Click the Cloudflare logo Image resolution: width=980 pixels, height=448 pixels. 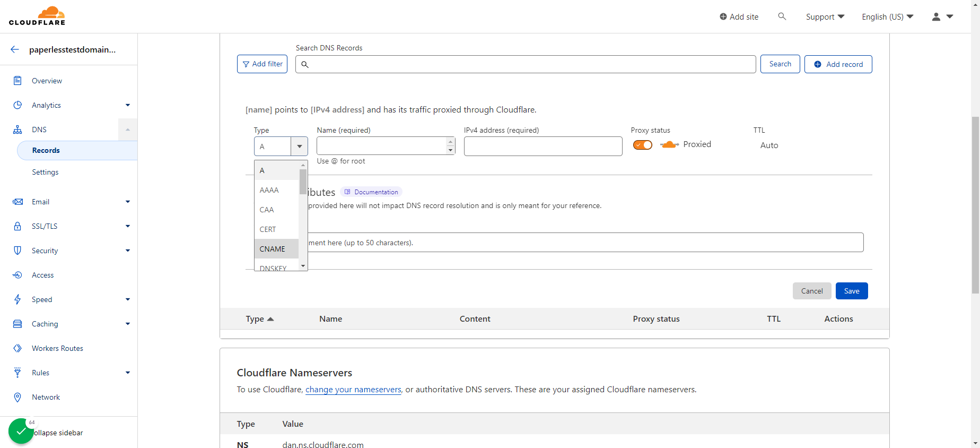(37, 16)
